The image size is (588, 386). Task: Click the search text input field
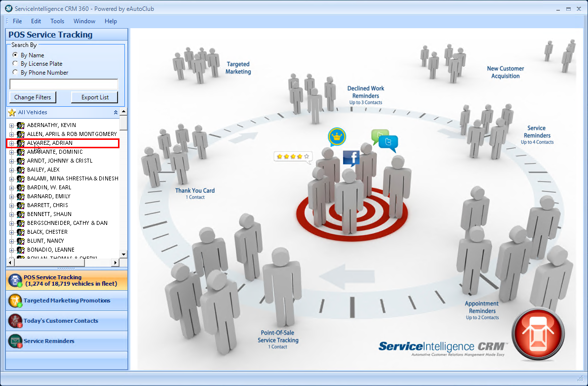click(64, 84)
